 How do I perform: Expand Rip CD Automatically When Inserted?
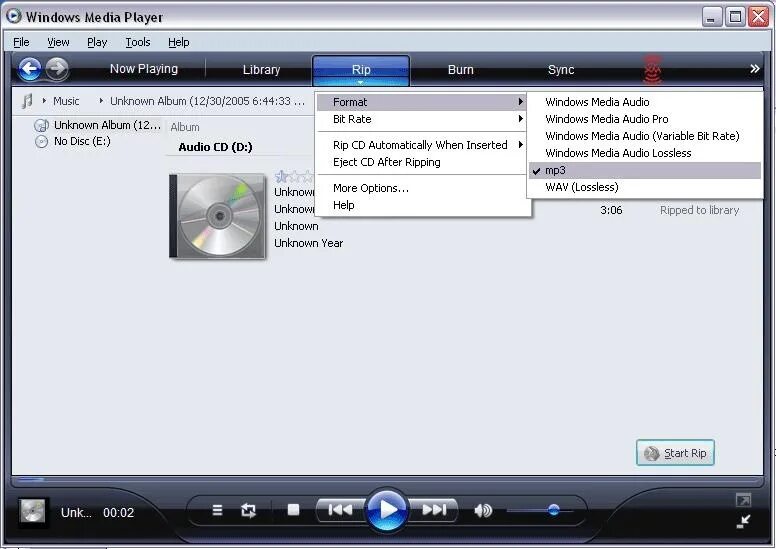tap(421, 145)
